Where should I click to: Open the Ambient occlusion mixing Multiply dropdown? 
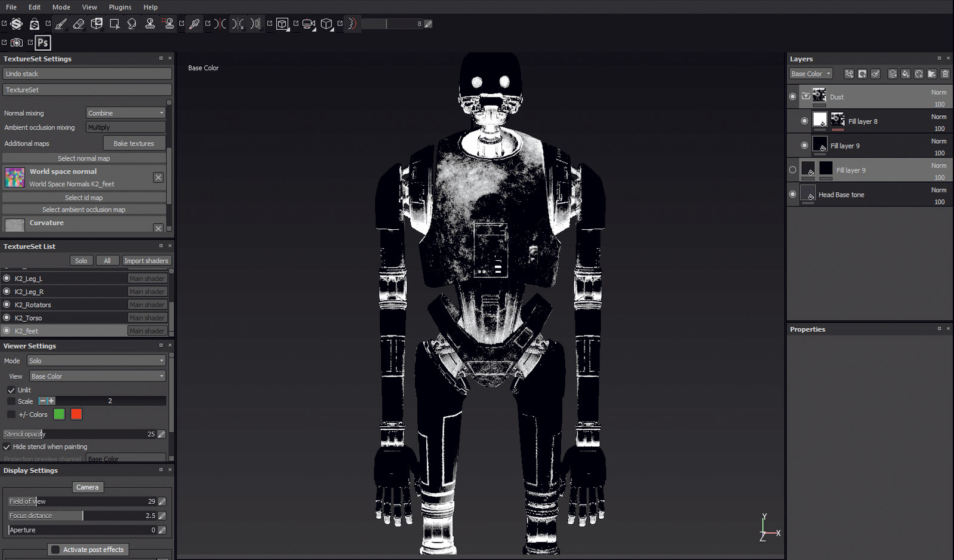(126, 127)
